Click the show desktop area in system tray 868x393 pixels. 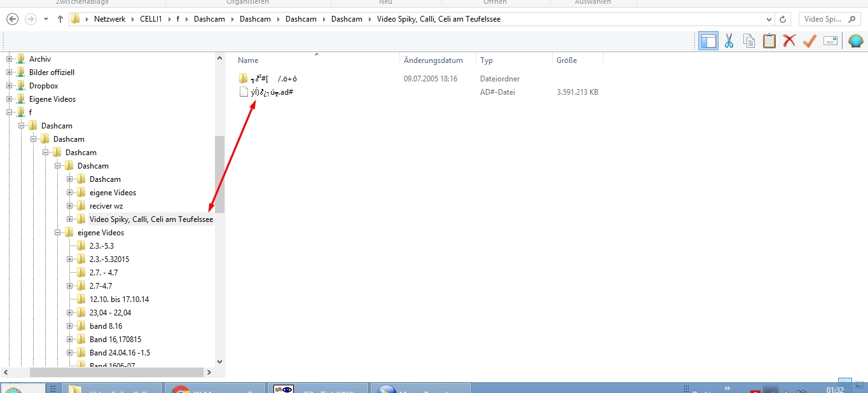864,387
